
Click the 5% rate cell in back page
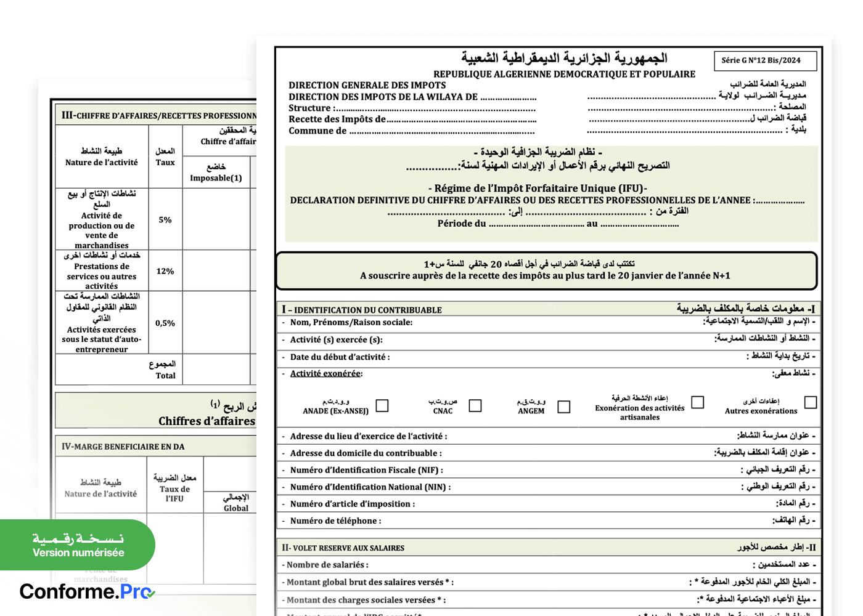(x=165, y=219)
